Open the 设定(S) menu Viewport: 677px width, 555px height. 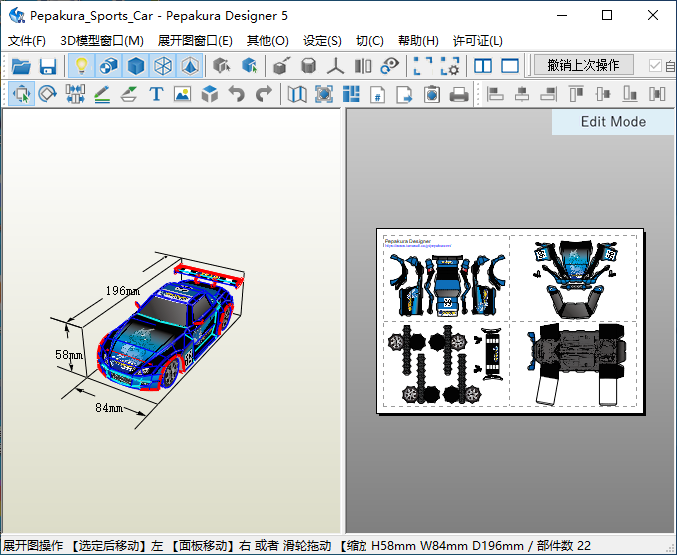coord(322,41)
